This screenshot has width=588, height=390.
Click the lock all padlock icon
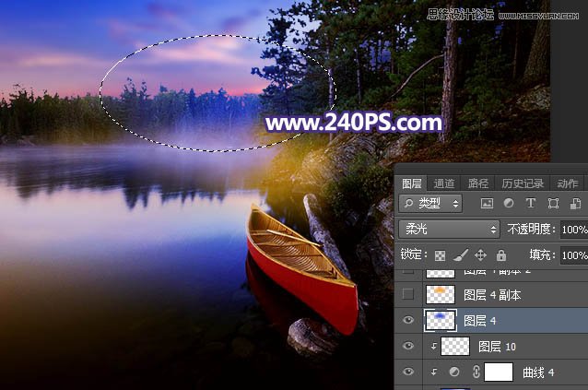tap(501, 255)
